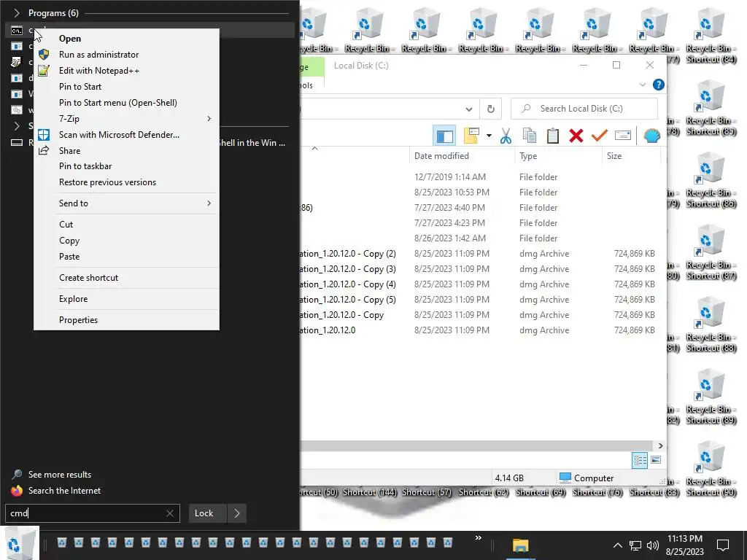Viewport: 747px width, 560px height.
Task: Open the address bar history dropdown
Action: click(x=469, y=109)
